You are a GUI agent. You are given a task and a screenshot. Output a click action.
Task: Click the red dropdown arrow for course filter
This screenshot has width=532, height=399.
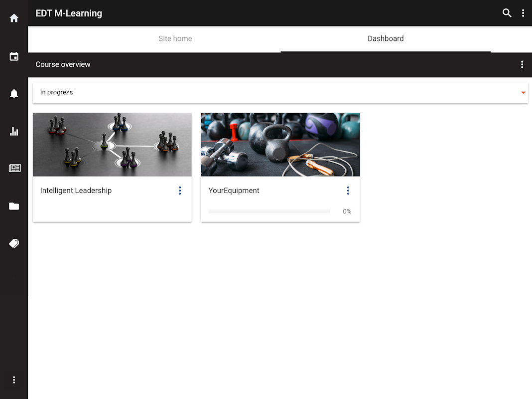(523, 92)
